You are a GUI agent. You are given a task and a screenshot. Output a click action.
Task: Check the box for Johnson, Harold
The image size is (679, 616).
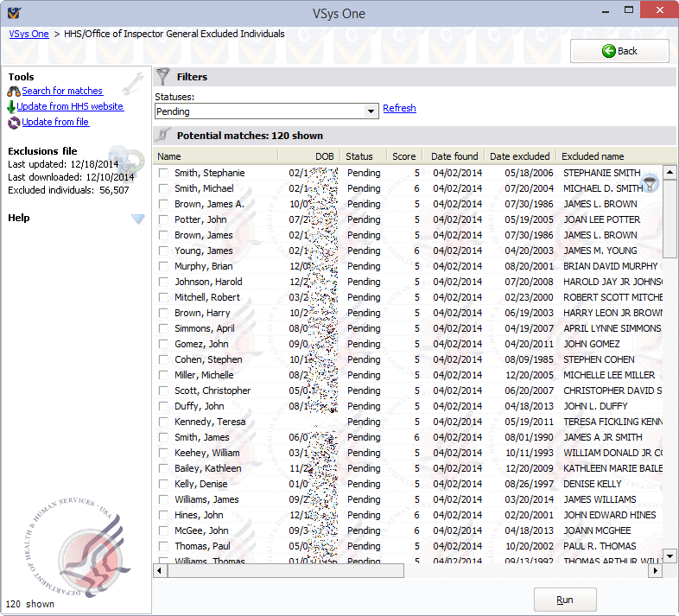pos(163,282)
